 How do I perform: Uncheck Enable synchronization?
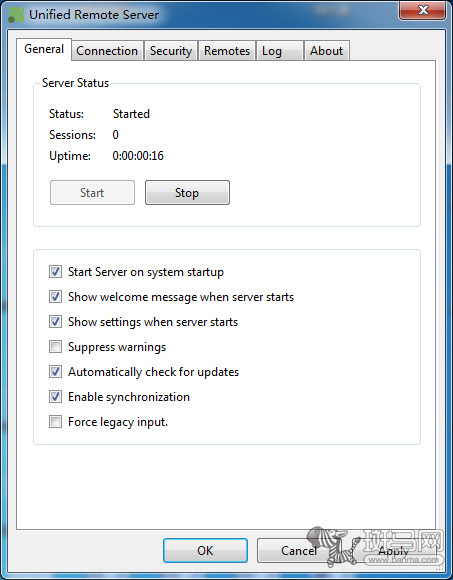pyautogui.click(x=55, y=397)
